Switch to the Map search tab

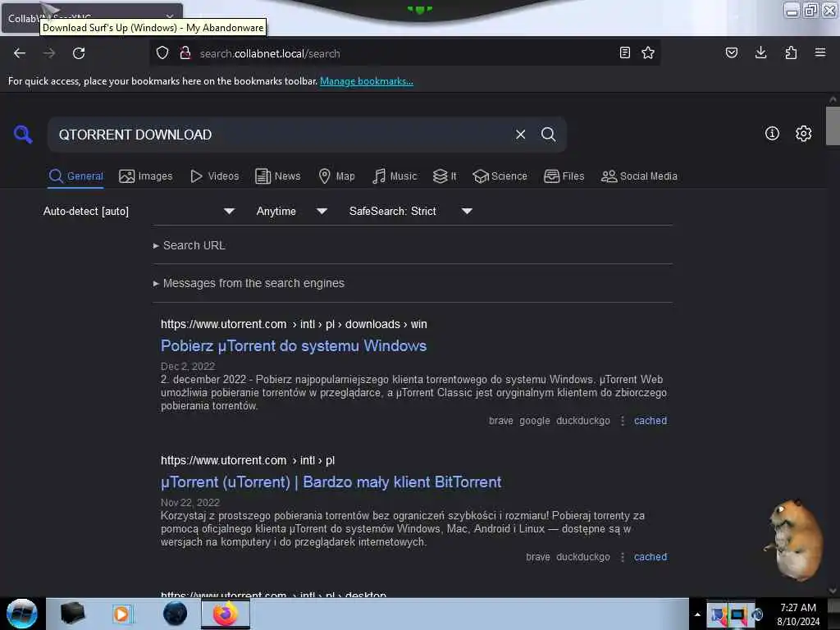click(x=336, y=176)
